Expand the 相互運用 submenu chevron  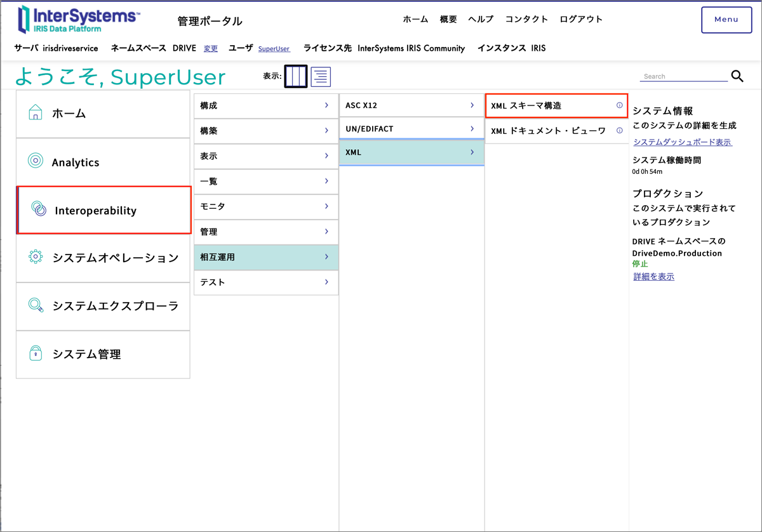click(326, 256)
